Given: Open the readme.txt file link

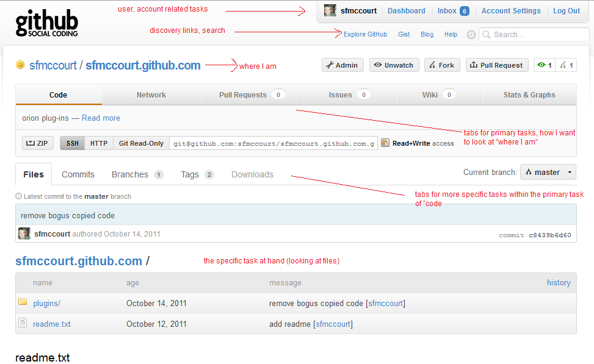Looking at the screenshot, I should click(x=51, y=324).
